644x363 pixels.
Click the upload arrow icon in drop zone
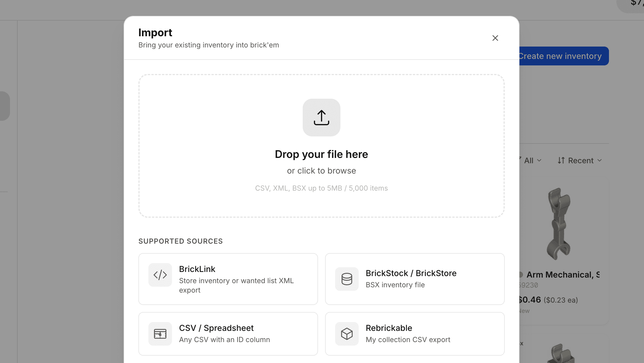(321, 118)
